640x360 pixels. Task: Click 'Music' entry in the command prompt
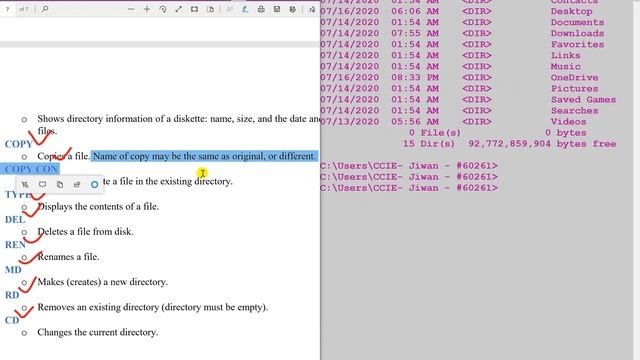pyautogui.click(x=565, y=67)
